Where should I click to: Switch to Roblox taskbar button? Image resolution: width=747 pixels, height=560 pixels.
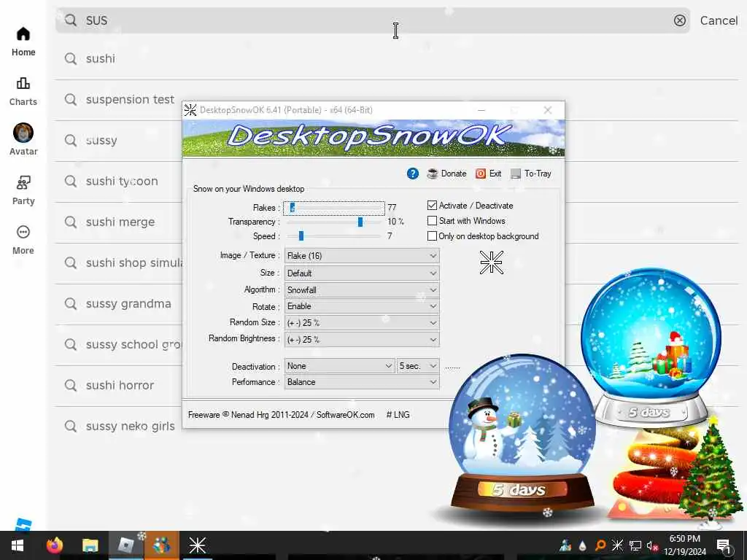click(x=125, y=545)
